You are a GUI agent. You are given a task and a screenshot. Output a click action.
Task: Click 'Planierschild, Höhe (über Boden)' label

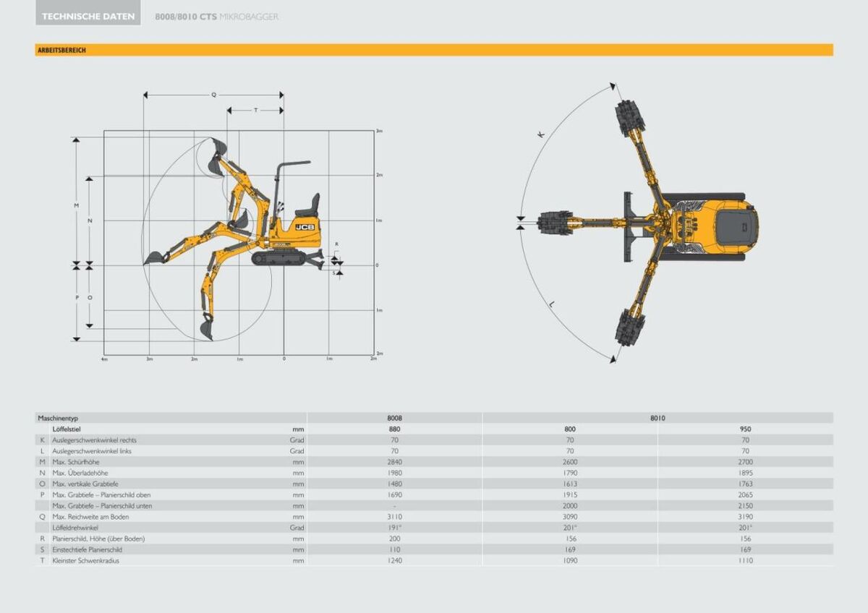(98, 539)
